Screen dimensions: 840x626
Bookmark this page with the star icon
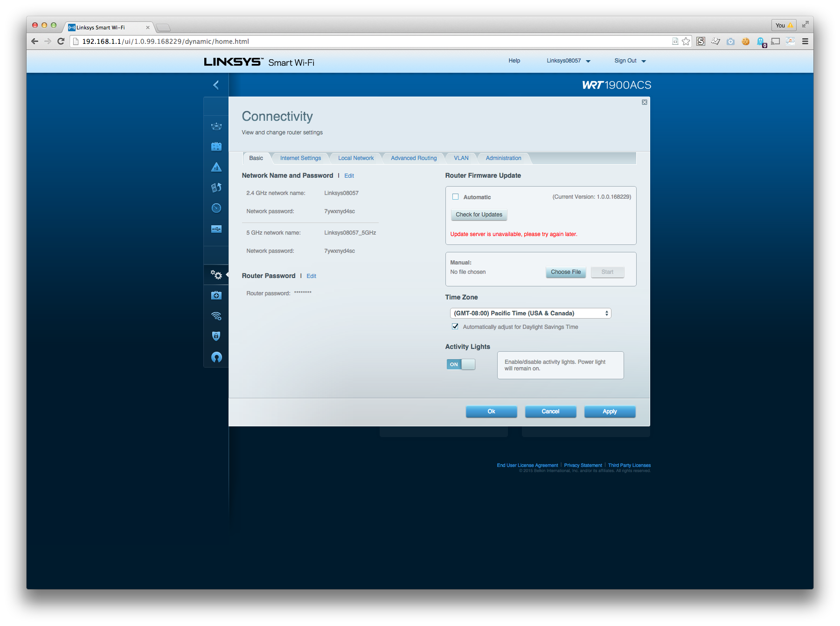[x=686, y=41]
